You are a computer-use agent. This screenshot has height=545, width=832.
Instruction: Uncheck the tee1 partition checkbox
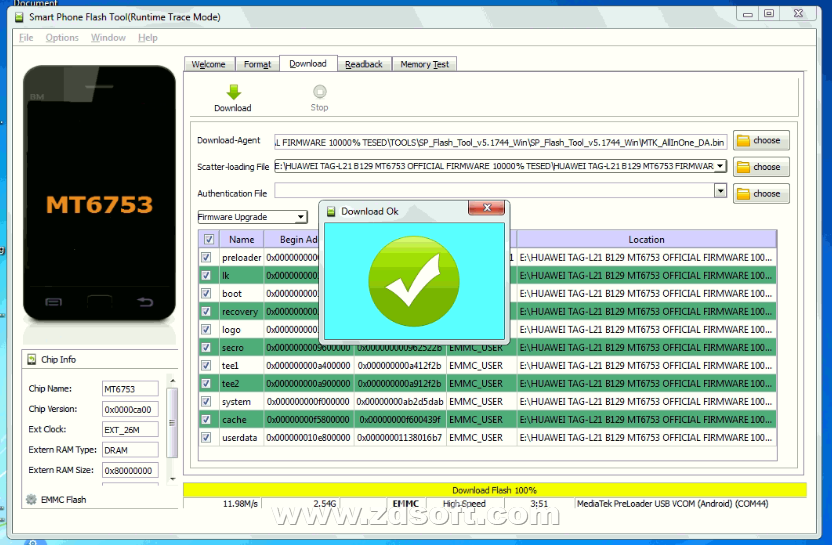pyautogui.click(x=206, y=366)
